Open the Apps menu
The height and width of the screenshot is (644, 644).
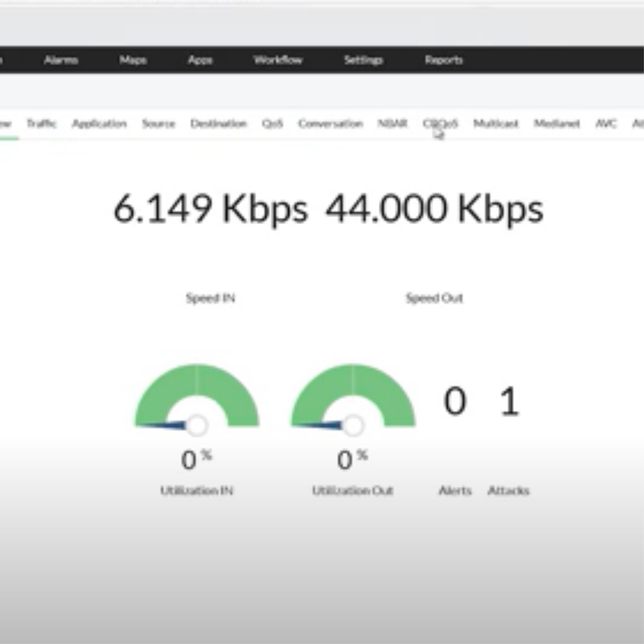point(200,60)
